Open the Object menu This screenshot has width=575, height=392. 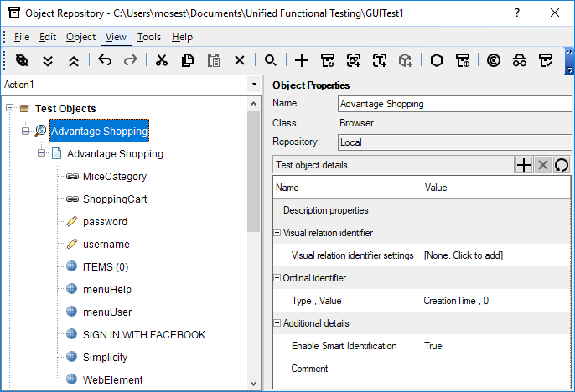pyautogui.click(x=80, y=37)
